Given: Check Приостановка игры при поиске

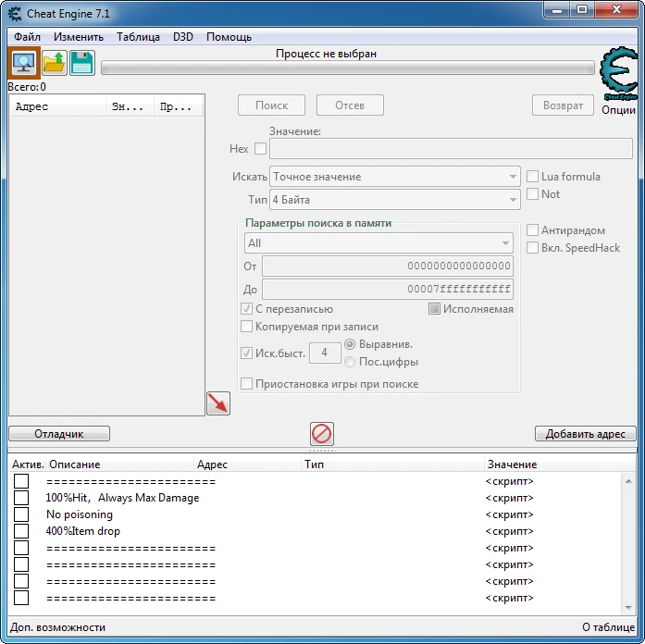Looking at the screenshot, I should [246, 384].
